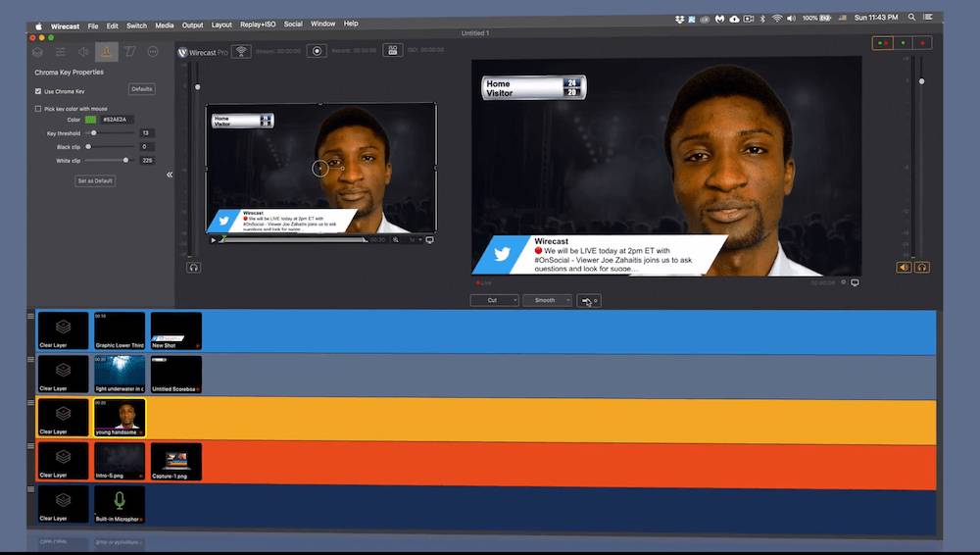Open the yellow layer handle menu
Viewport: 980px width, 555px height.
click(30, 403)
